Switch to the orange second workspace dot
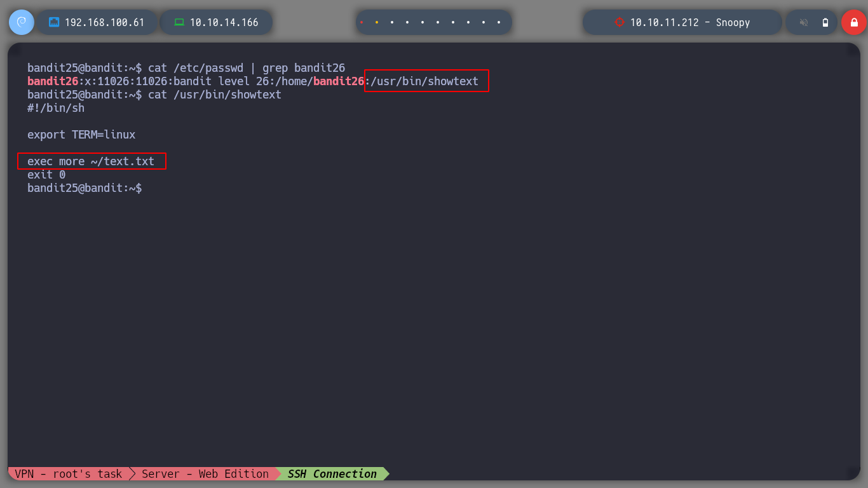 [377, 22]
